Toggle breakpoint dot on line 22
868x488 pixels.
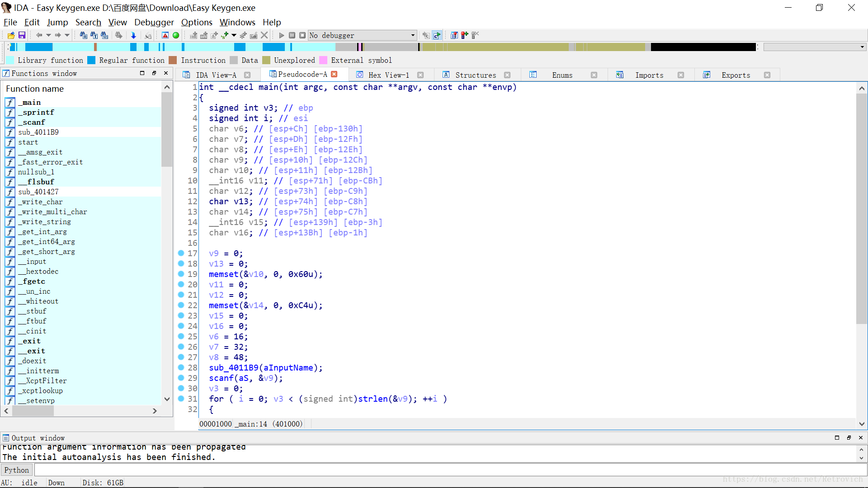(181, 305)
